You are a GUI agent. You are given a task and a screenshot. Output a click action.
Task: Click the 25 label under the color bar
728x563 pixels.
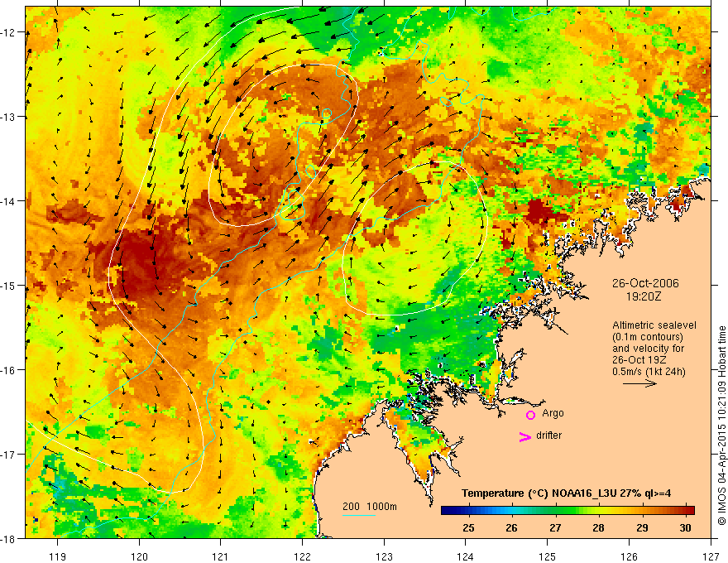tap(468, 527)
